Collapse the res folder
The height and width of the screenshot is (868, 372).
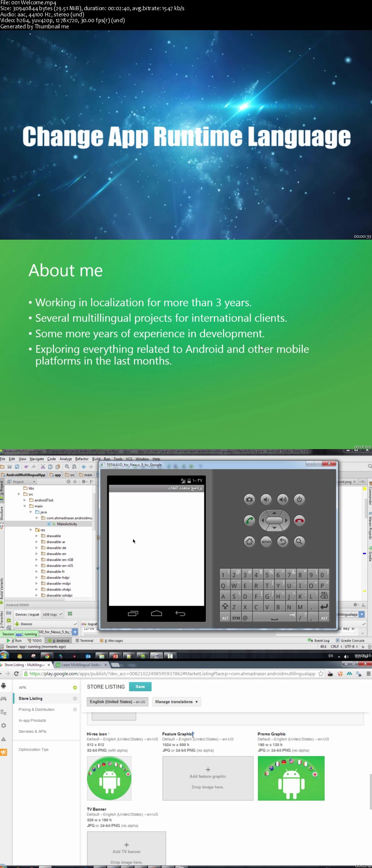pos(31,530)
